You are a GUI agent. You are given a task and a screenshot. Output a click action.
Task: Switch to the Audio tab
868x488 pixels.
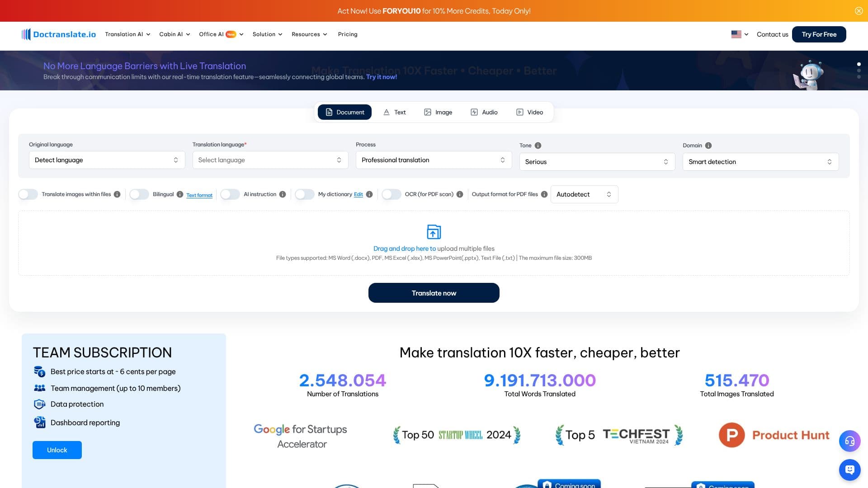[x=484, y=112]
